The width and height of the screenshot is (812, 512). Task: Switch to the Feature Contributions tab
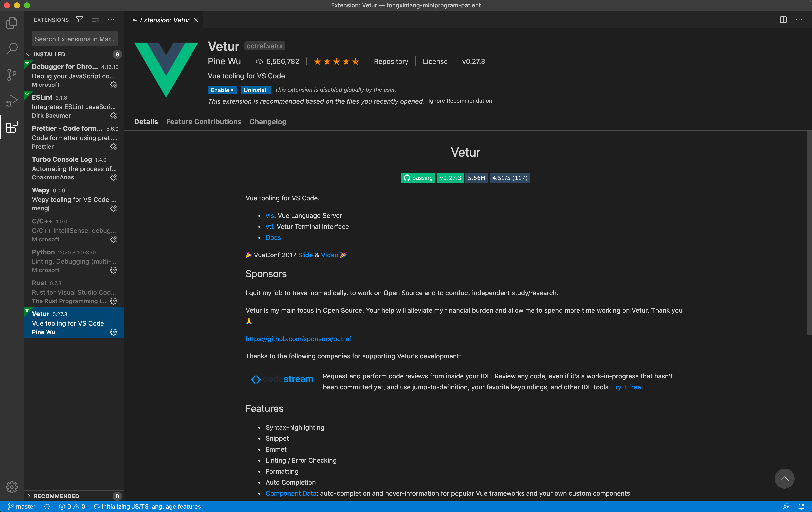click(203, 122)
